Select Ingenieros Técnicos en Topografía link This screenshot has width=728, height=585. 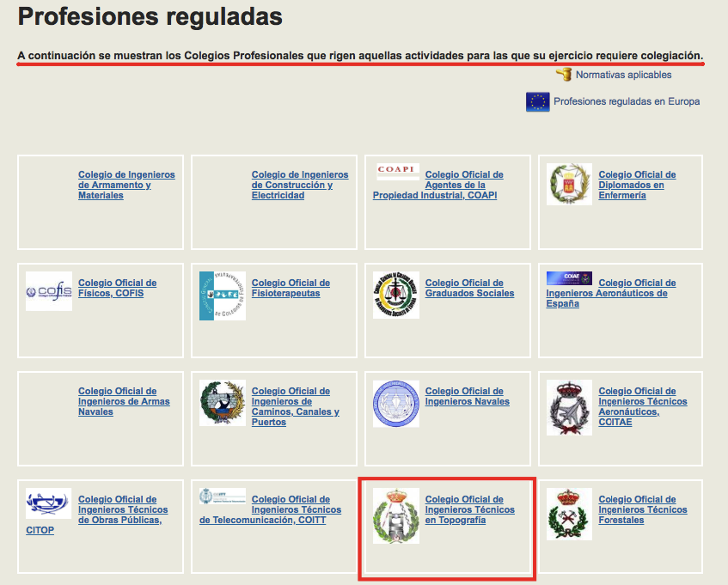[x=470, y=510]
